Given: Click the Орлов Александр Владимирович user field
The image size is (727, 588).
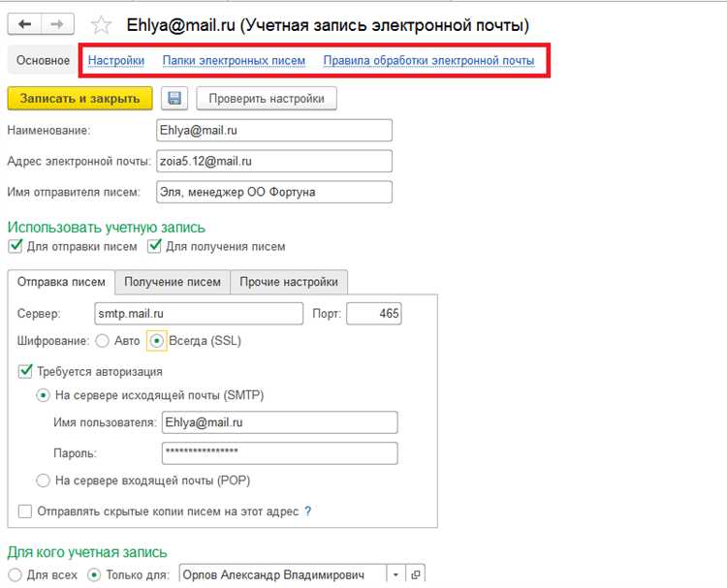Looking at the screenshot, I should click(x=283, y=574).
